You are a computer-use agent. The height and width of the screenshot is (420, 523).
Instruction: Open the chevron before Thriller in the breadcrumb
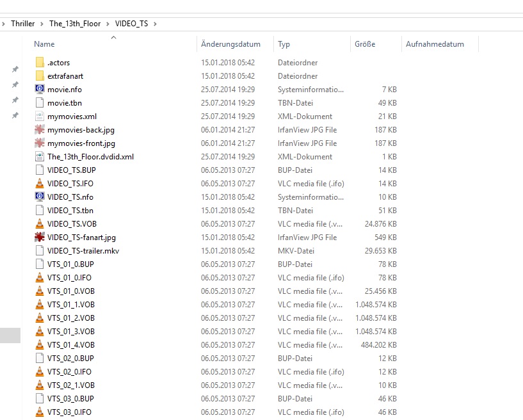point(3,24)
